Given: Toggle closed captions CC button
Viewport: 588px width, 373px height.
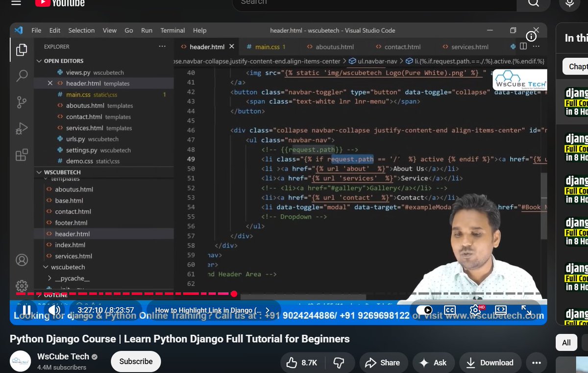Looking at the screenshot, I should 450,310.
